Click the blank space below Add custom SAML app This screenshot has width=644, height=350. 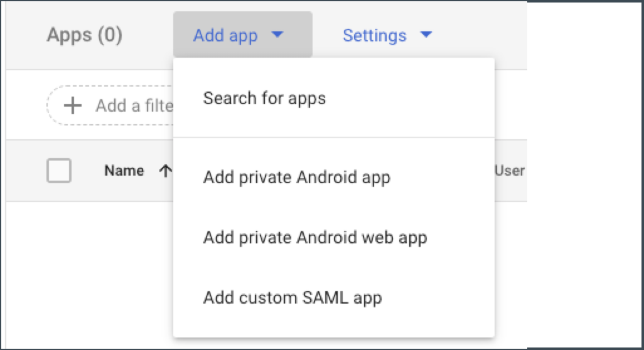pos(333,326)
